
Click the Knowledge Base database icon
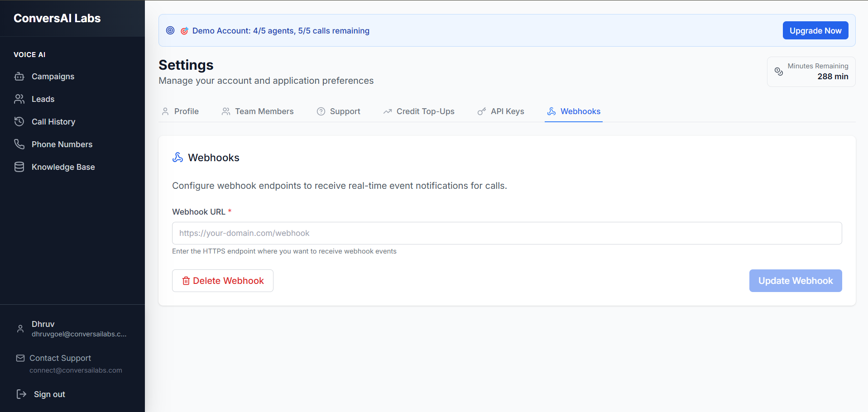click(19, 167)
